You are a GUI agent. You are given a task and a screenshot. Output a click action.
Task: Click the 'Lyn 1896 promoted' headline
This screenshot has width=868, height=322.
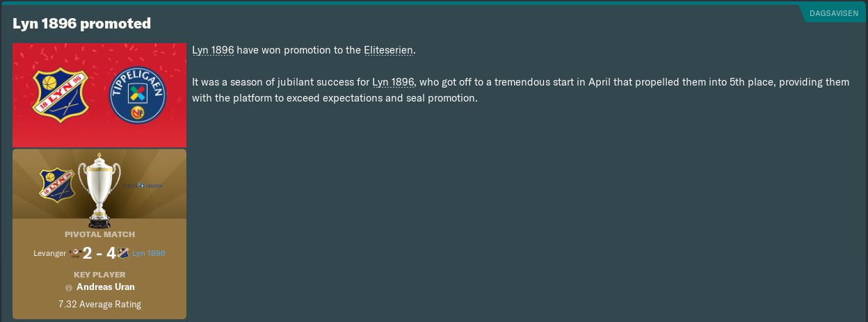pos(81,24)
